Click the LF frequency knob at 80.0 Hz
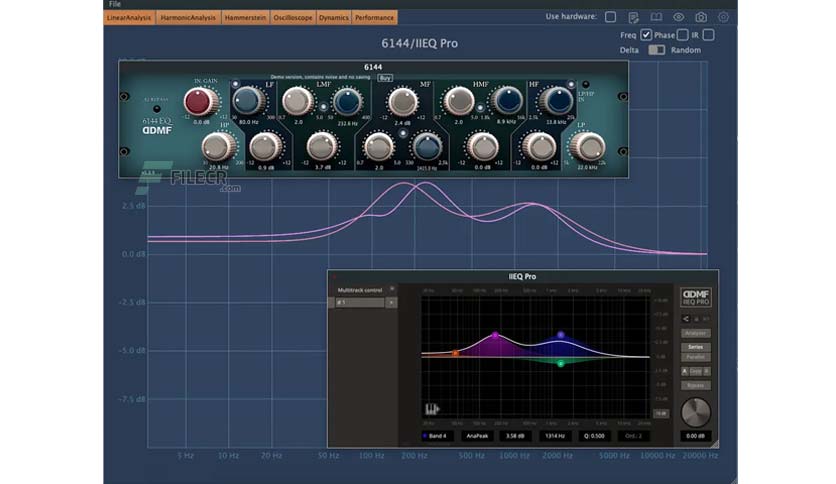The width and height of the screenshot is (836, 484). pos(248,101)
